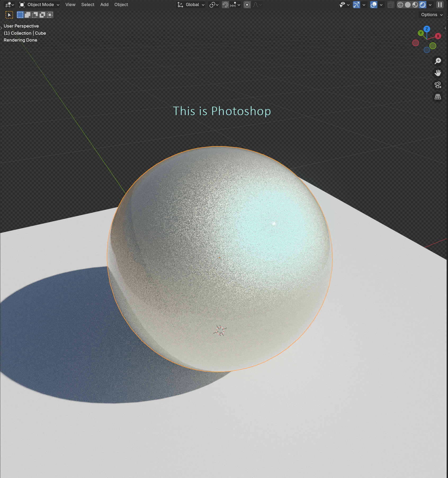This screenshot has height=478, width=448.
Task: Choose the Intersect selection mode
Action: [50, 15]
